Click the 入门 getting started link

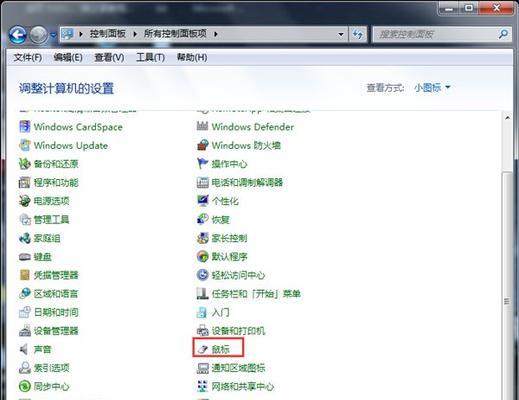click(221, 312)
